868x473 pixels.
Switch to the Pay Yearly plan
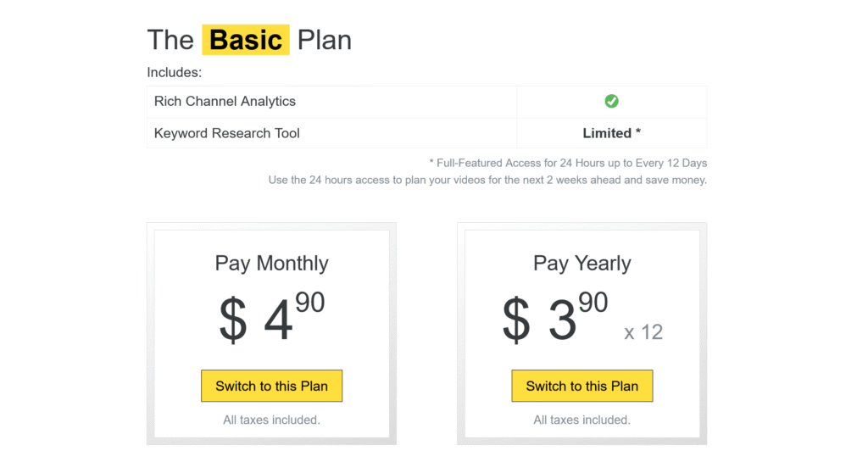[581, 386]
